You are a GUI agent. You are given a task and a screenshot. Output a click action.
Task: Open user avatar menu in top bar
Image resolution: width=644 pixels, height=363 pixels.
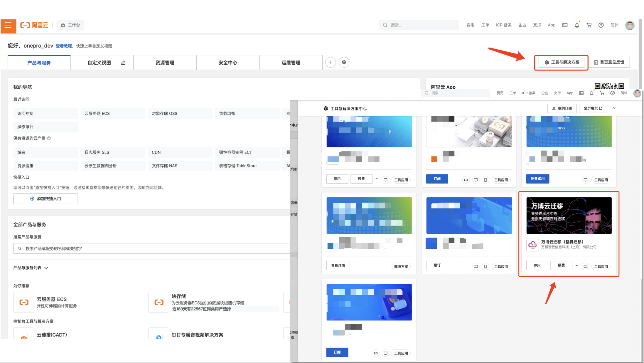(630, 25)
